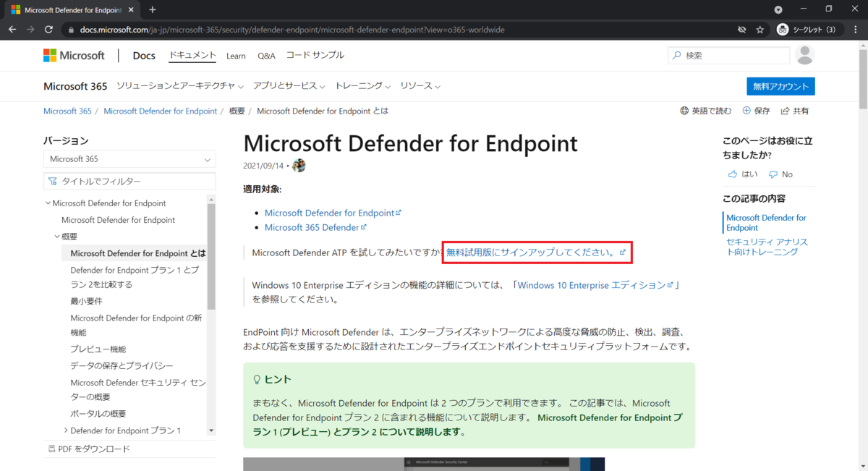Click 無料試用版にサインアップしてください link
Screen dimensions: 868x471
pyautogui.click(x=535, y=253)
